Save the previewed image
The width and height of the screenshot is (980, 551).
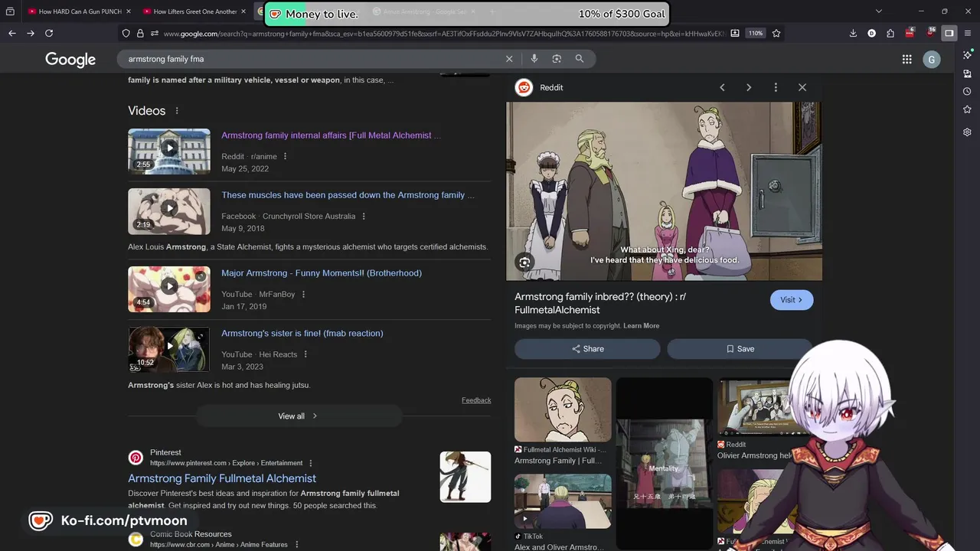(740, 349)
